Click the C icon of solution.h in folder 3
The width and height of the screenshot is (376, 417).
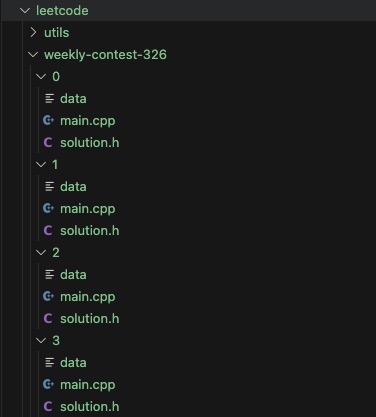pyautogui.click(x=48, y=406)
